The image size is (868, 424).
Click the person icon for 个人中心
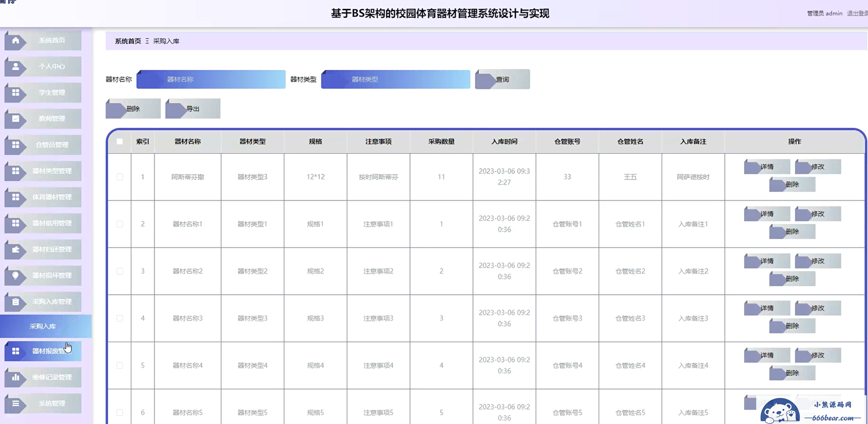click(x=16, y=67)
